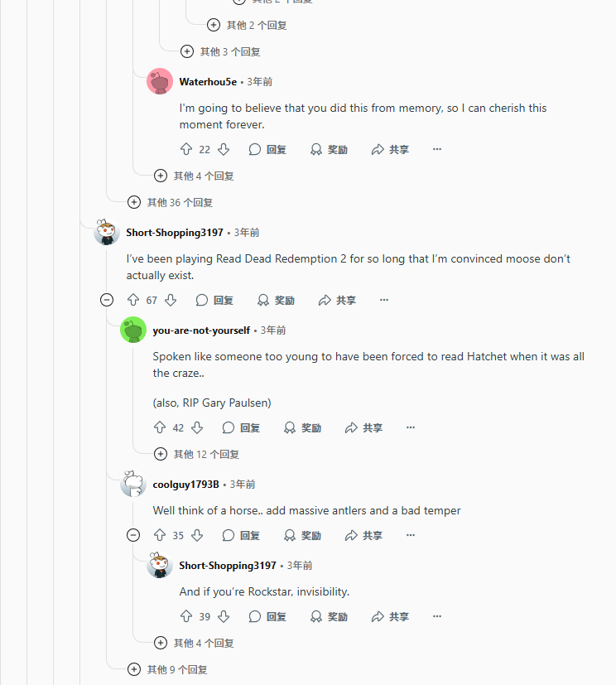The image size is (616, 685).
Task: Open more options on Waterhou5e's comment
Action: 437,149
